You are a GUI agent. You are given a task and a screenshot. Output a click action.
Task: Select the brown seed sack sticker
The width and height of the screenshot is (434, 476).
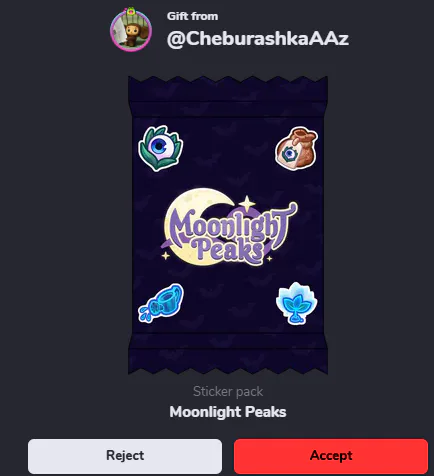coord(296,148)
